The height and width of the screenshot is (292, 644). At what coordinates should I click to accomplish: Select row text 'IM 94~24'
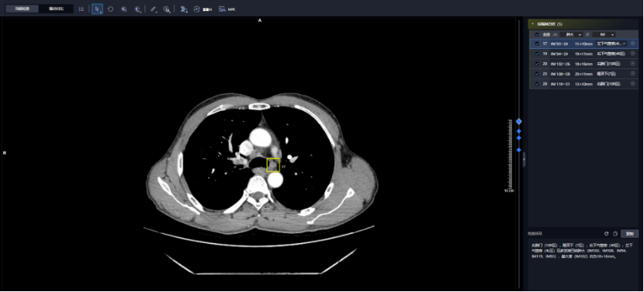tap(559, 54)
